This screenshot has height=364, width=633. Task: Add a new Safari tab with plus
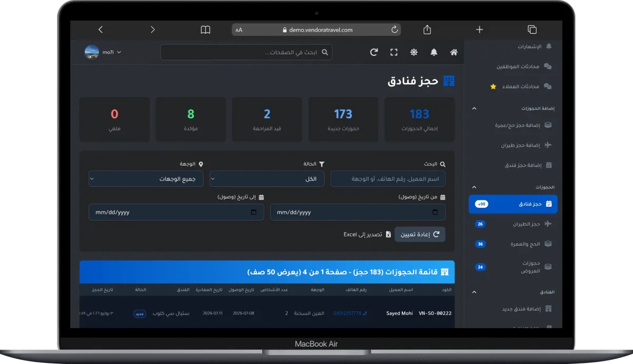click(x=479, y=30)
